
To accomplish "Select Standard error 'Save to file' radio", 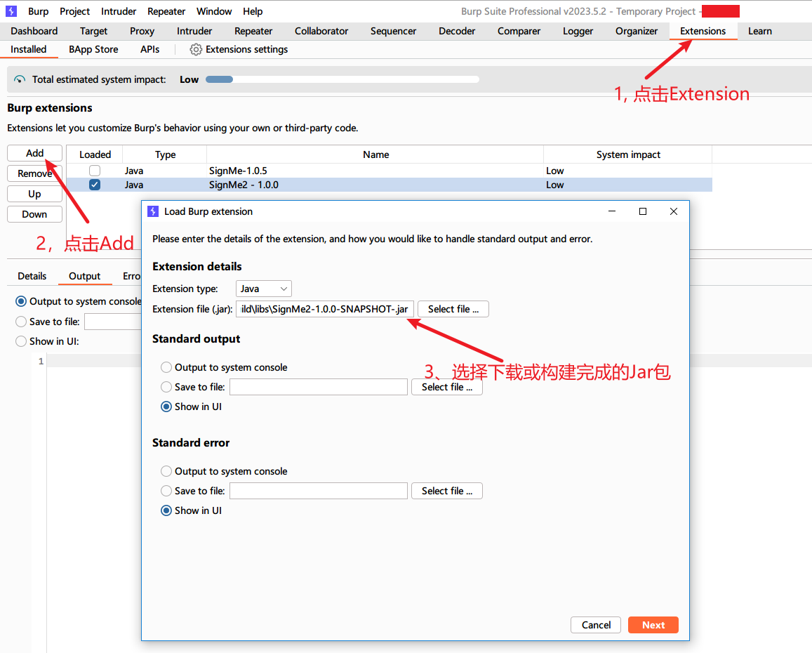I will pos(166,491).
